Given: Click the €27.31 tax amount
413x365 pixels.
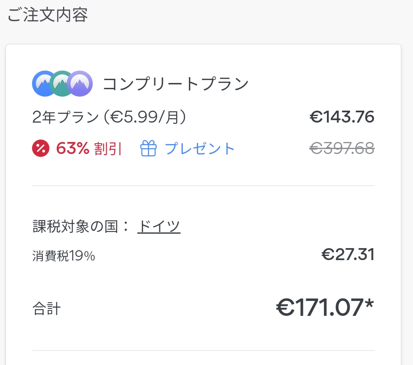Looking at the screenshot, I should coord(348,255).
